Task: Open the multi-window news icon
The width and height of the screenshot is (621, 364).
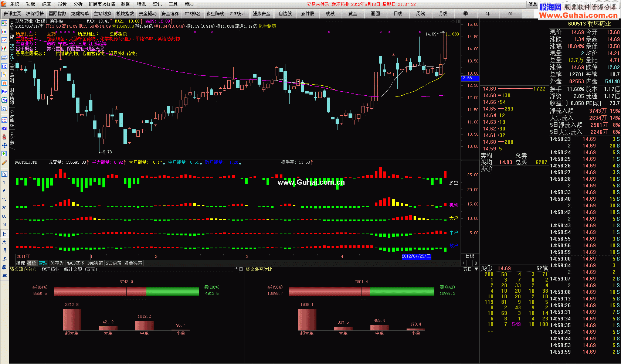Action: 4,57
